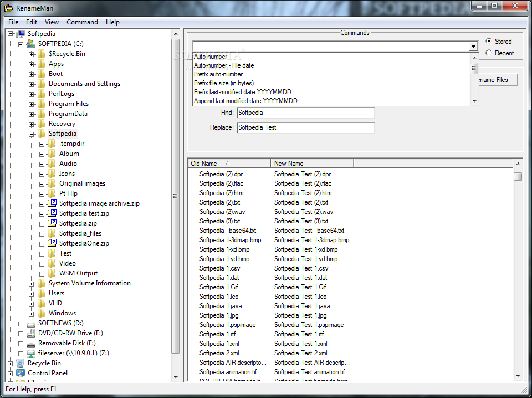This screenshot has width=532, height=398.
Task: Click the RenameMan title bar app icon
Action: [x=10, y=8]
